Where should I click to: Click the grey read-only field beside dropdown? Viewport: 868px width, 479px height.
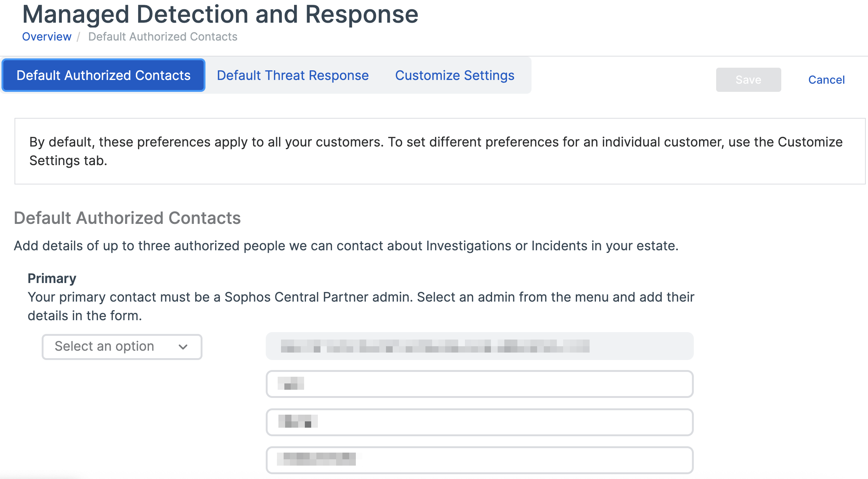479,346
